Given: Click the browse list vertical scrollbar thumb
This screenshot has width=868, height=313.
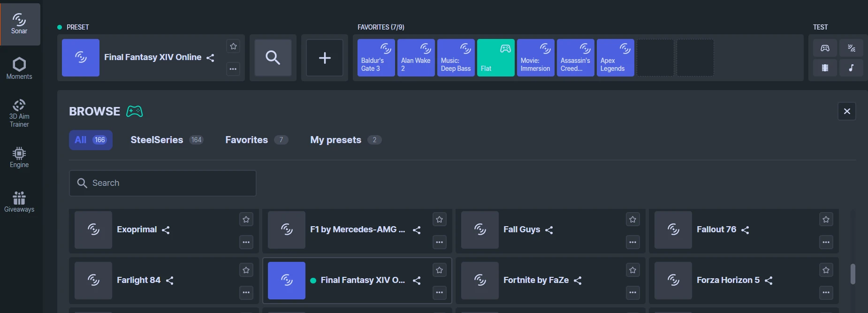Looking at the screenshot, I should click(853, 274).
